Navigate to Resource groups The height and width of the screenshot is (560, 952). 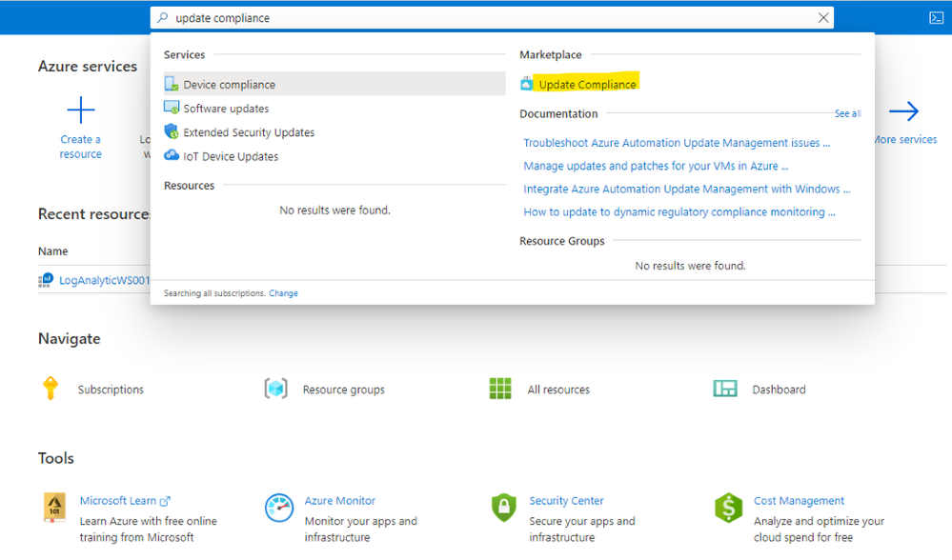(344, 390)
